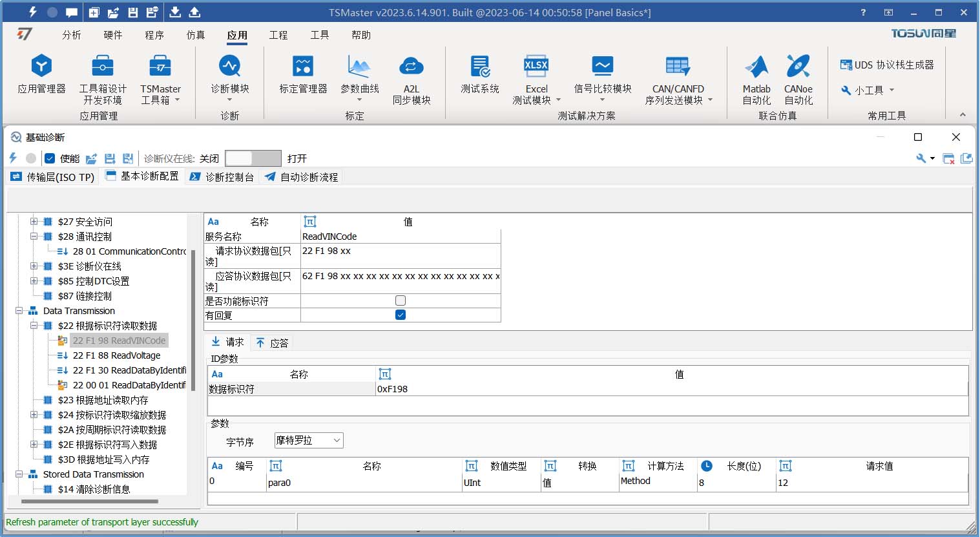This screenshot has height=537, width=980.
Task: Open the 字节序 摩特罗拉 dropdown
Action: point(309,440)
